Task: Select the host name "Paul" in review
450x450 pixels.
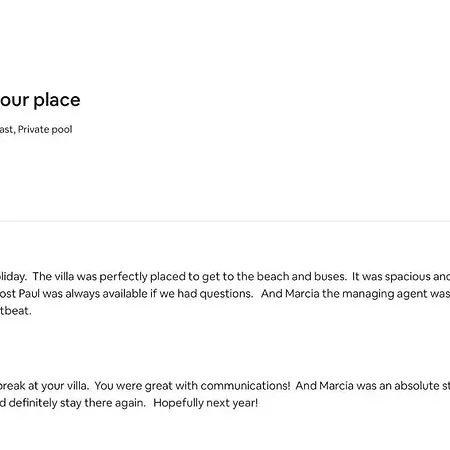Action: [x=29, y=294]
